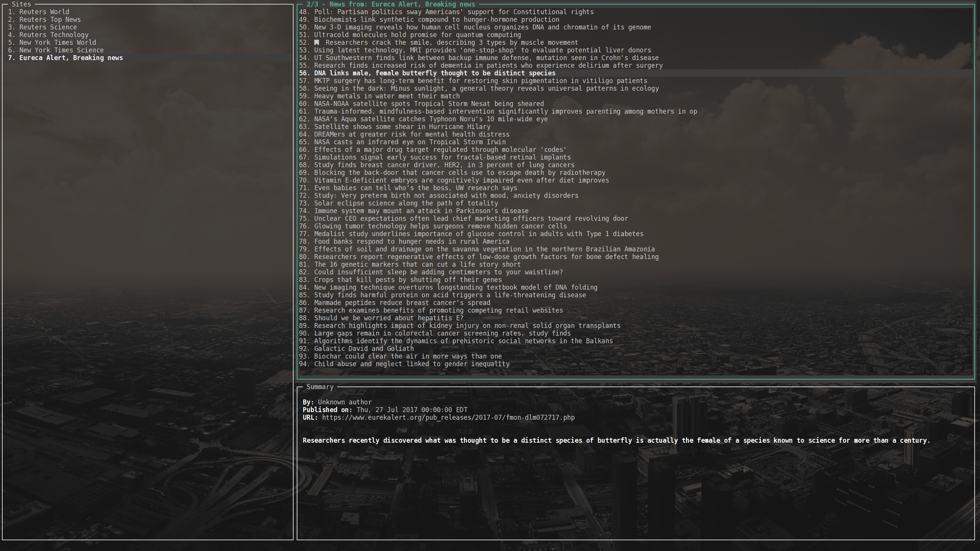Open the Reuters Top News feed
980x551 pixels.
coord(50,20)
